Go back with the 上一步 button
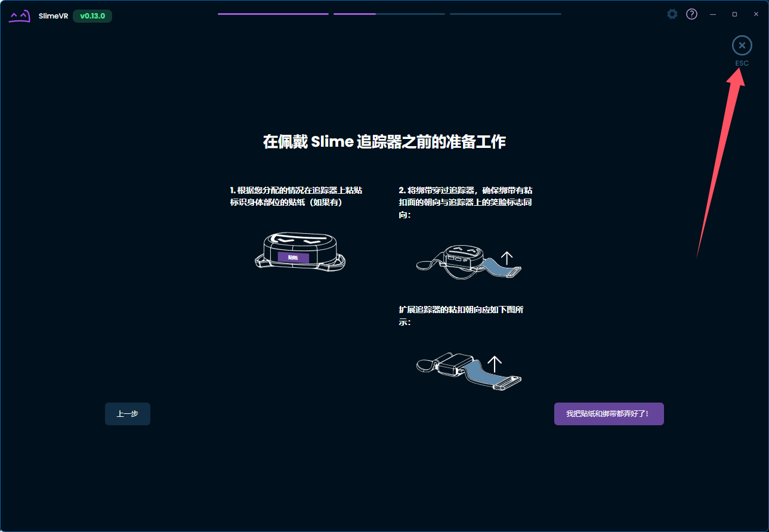Image resolution: width=769 pixels, height=532 pixels. tap(128, 414)
